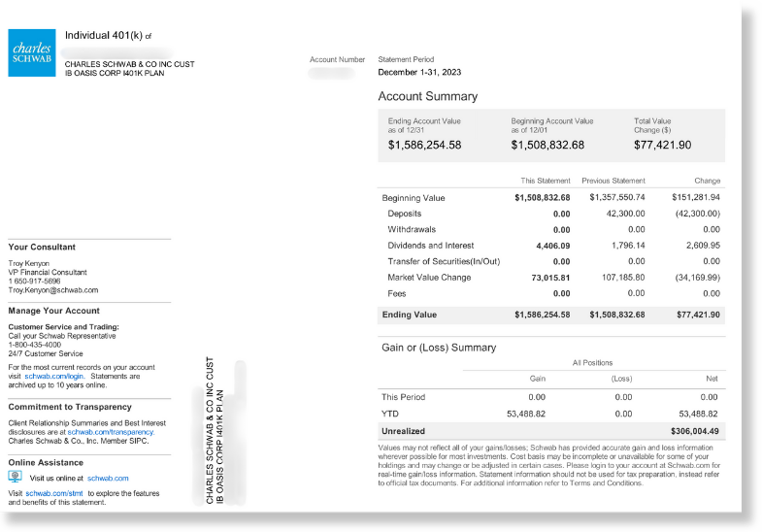Click the Gain or (Loss) Summary heading
This screenshot has width=762, height=532.
437,348
